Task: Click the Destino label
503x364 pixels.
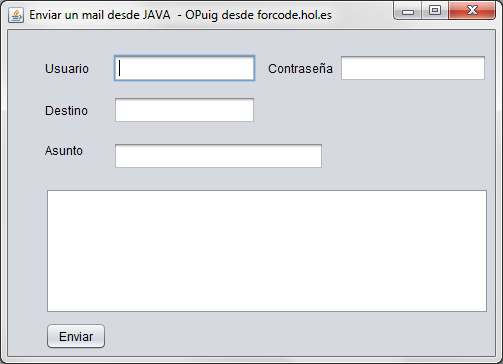Action: tap(66, 111)
